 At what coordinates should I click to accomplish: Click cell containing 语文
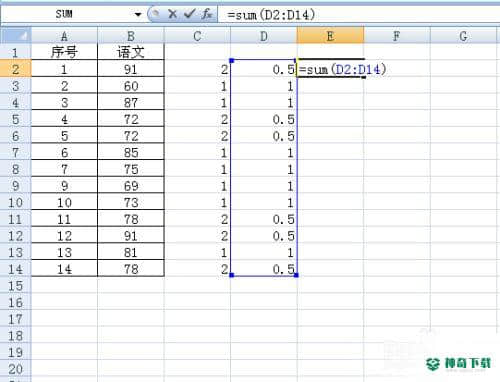(131, 52)
